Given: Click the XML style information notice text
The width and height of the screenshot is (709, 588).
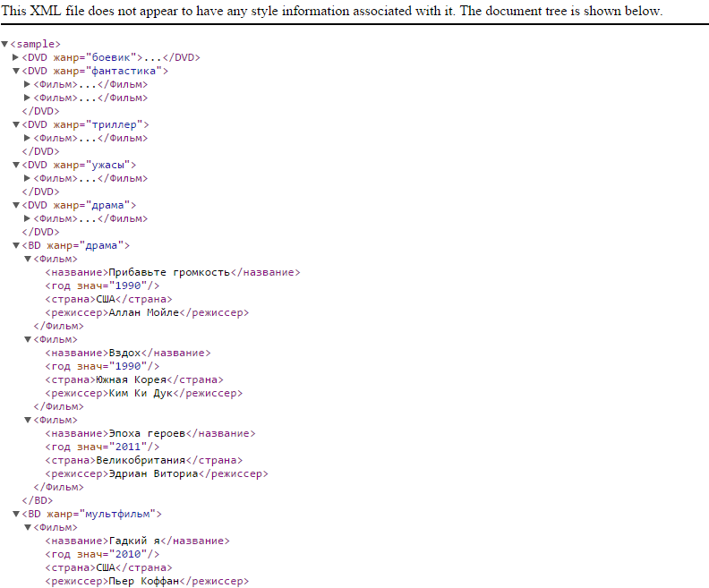Looking at the screenshot, I should pos(332,11).
